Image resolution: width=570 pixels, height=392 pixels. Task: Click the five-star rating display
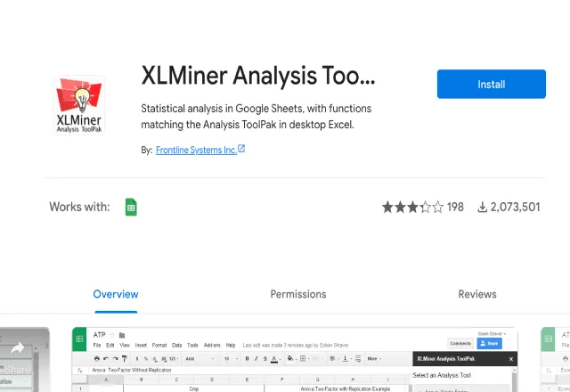(412, 207)
